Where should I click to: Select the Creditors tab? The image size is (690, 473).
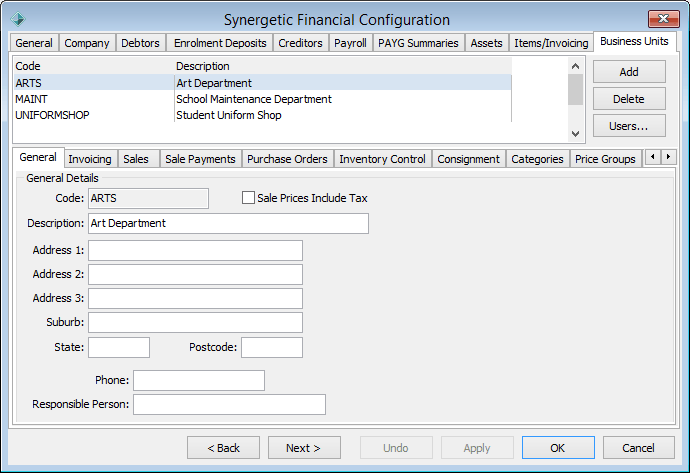pos(301,43)
